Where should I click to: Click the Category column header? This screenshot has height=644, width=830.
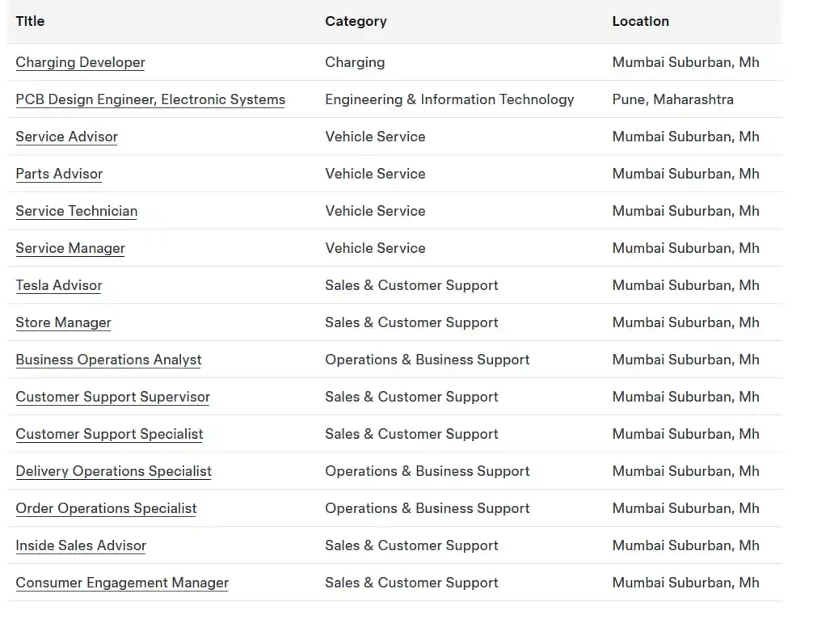pyautogui.click(x=356, y=21)
